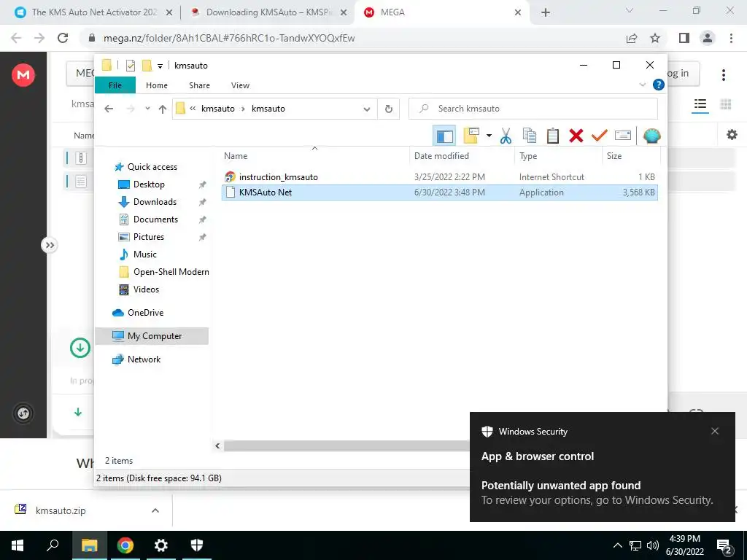Screen dimensions: 747x560
Task: Click the Chrome share page icon
Action: coord(632,38)
